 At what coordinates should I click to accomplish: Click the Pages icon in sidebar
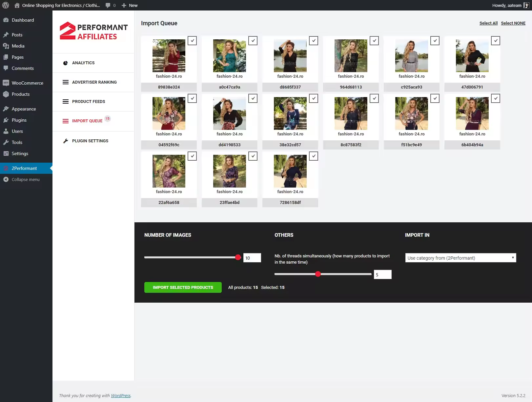pos(6,57)
